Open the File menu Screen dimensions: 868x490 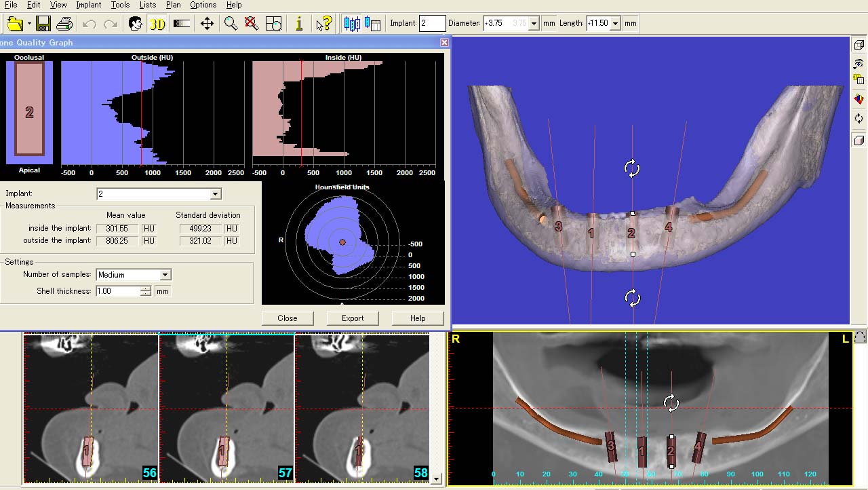click(10, 5)
